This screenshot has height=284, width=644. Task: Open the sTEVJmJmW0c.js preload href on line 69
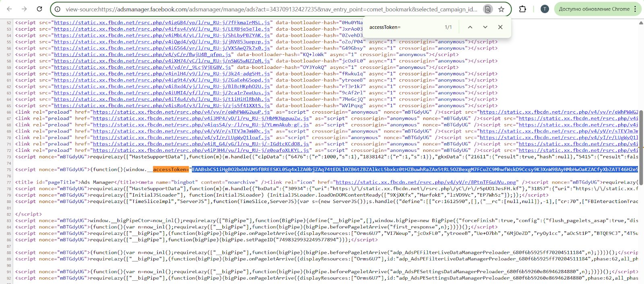click(181, 131)
